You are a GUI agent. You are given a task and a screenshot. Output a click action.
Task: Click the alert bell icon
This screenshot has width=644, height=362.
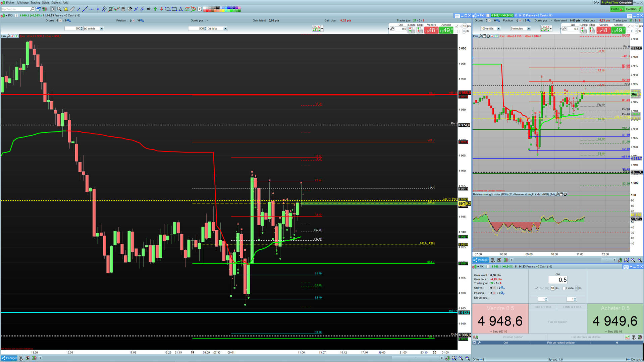(66, 9)
